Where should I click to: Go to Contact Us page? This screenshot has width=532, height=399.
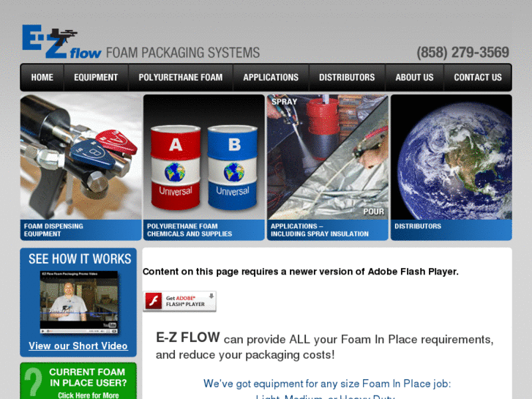[478, 78]
